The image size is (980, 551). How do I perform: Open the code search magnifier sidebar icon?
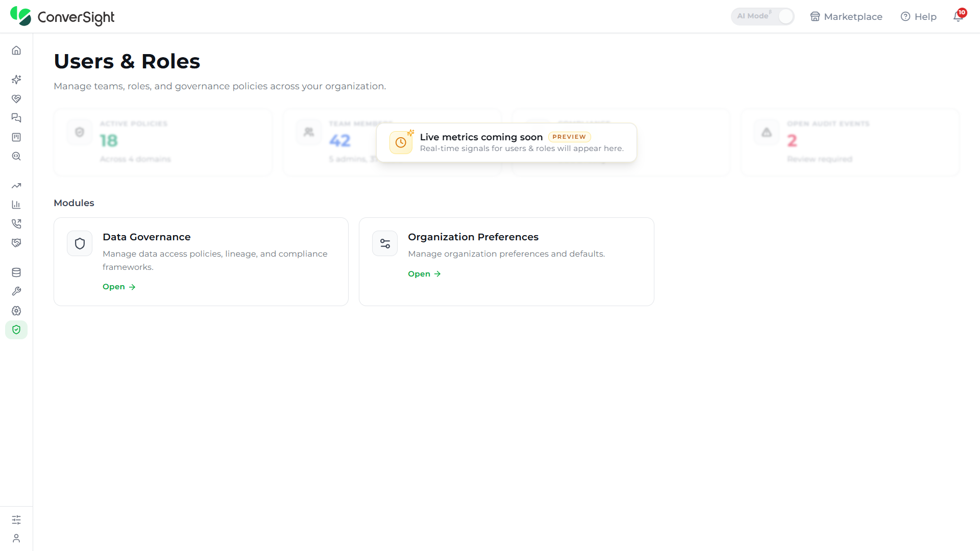[x=16, y=156]
